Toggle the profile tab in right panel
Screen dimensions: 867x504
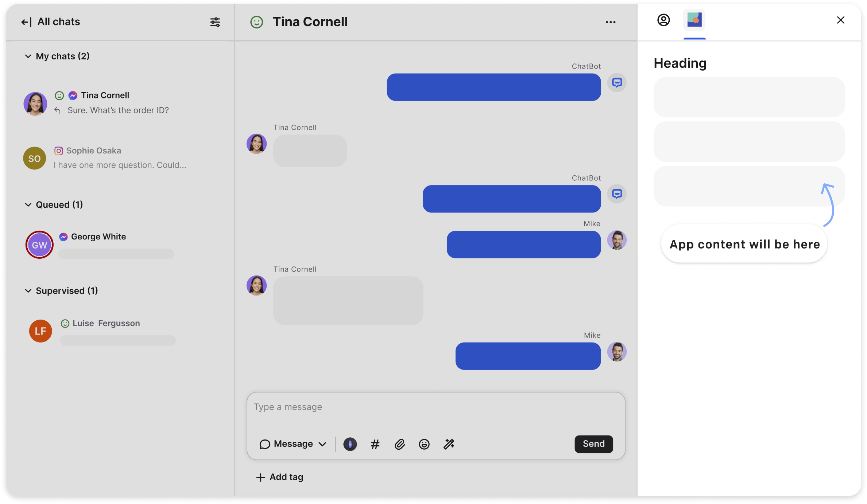tap(663, 20)
